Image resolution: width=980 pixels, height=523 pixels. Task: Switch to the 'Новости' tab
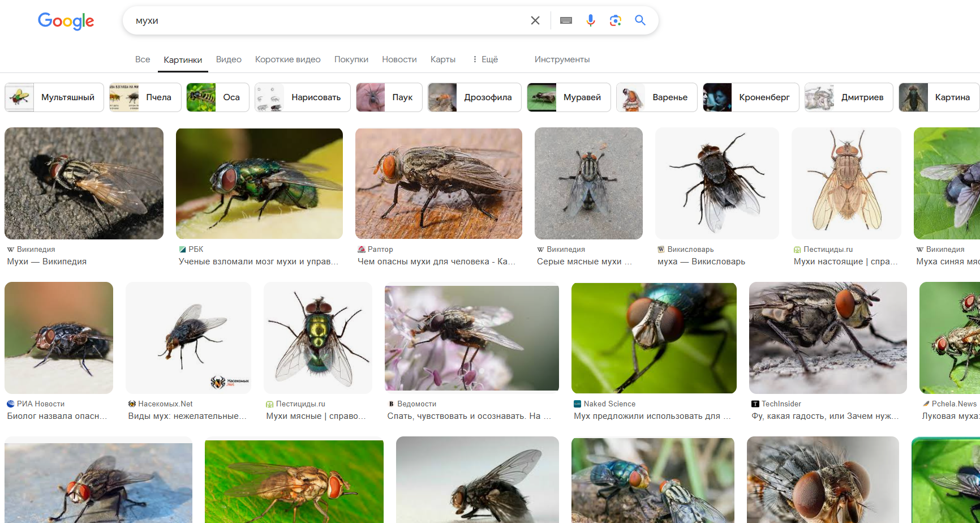coord(399,59)
